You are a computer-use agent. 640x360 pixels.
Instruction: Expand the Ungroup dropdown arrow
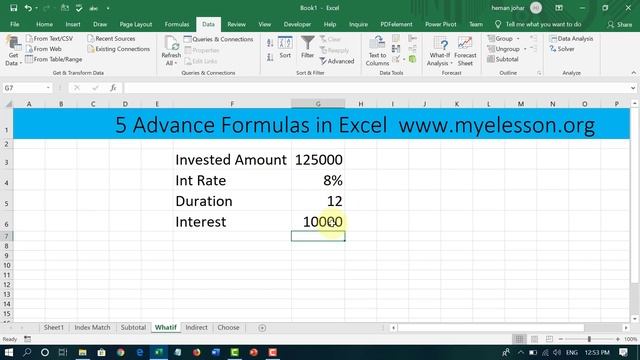pyautogui.click(x=525, y=49)
